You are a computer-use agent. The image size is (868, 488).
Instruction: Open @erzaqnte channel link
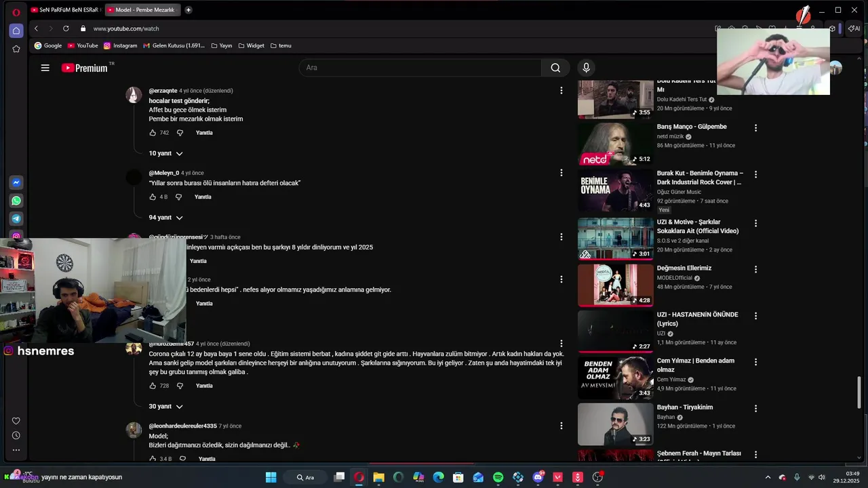click(163, 91)
